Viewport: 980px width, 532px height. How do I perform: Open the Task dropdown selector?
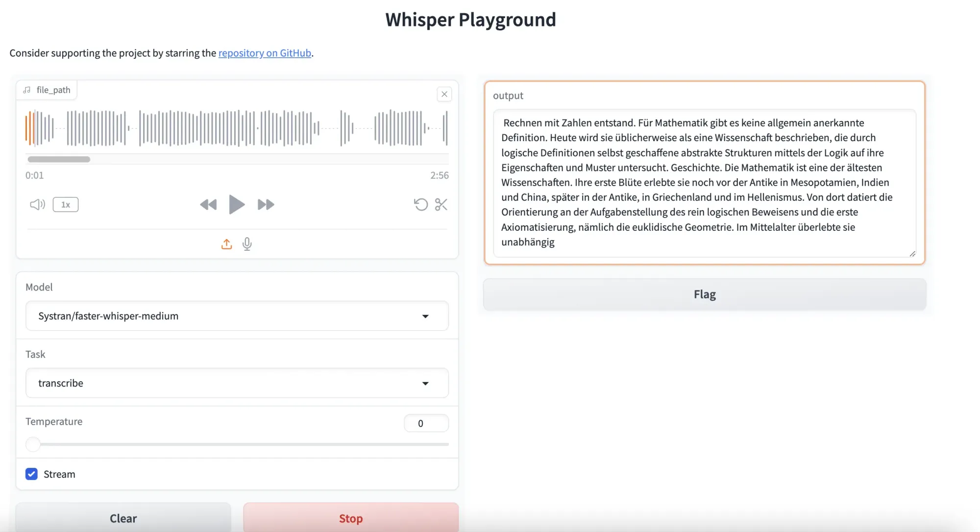coord(237,383)
